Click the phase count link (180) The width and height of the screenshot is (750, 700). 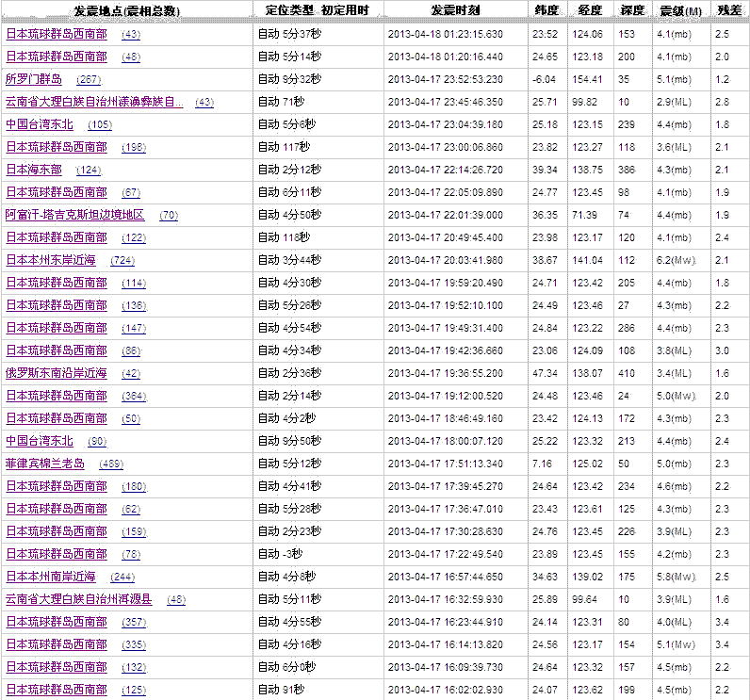tap(134, 487)
